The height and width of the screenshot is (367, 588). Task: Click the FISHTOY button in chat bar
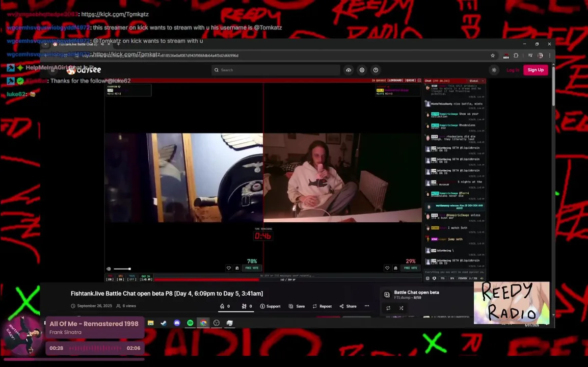pyautogui.click(x=463, y=278)
